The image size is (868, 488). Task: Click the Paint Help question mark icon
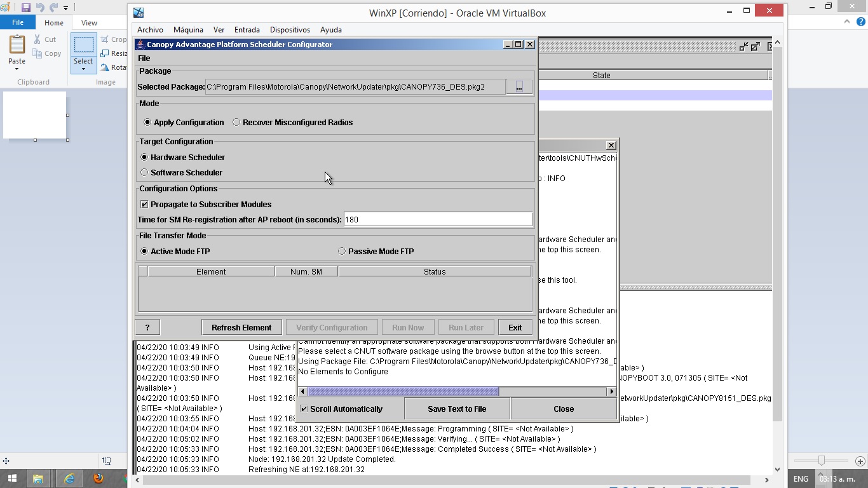[x=860, y=22]
